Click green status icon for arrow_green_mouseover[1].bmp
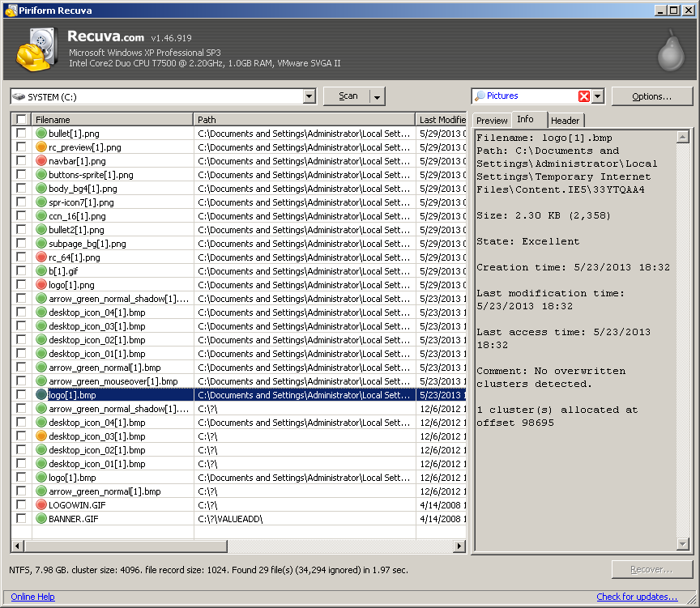The height and width of the screenshot is (608, 700). click(41, 381)
